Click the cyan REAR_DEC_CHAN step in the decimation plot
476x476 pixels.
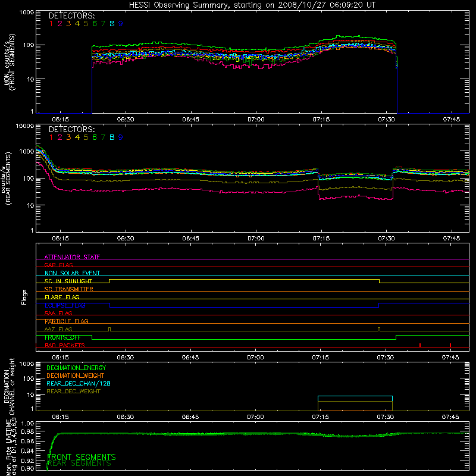pyautogui.click(x=355, y=396)
